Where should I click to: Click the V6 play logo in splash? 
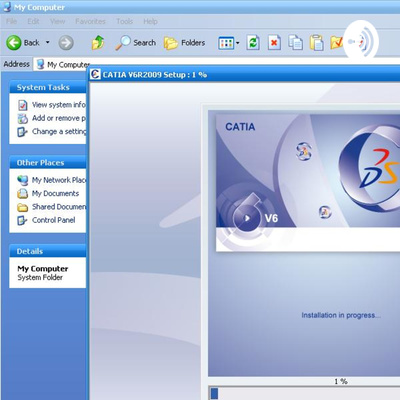247,218
